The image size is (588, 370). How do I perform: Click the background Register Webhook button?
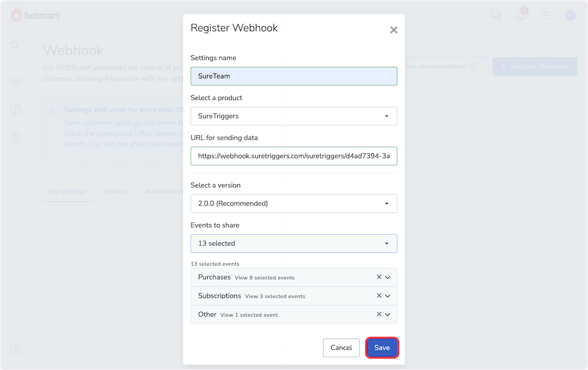535,66
